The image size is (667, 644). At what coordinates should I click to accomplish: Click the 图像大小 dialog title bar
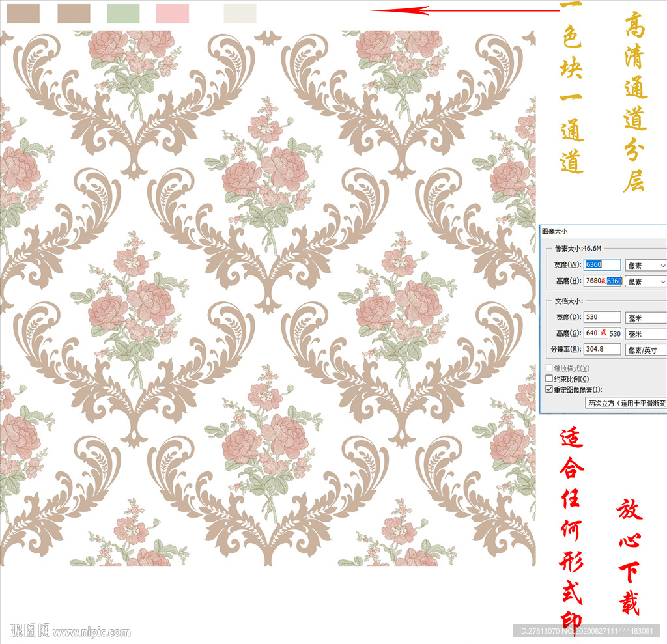pyautogui.click(x=603, y=231)
